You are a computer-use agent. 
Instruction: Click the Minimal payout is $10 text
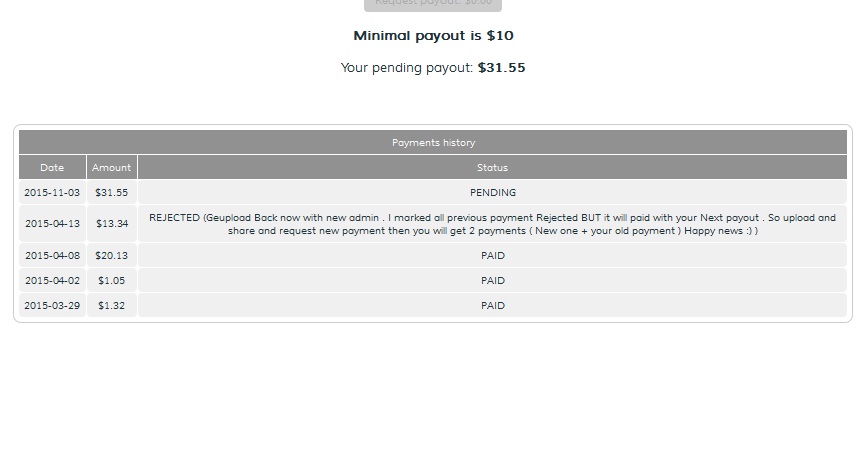point(433,36)
